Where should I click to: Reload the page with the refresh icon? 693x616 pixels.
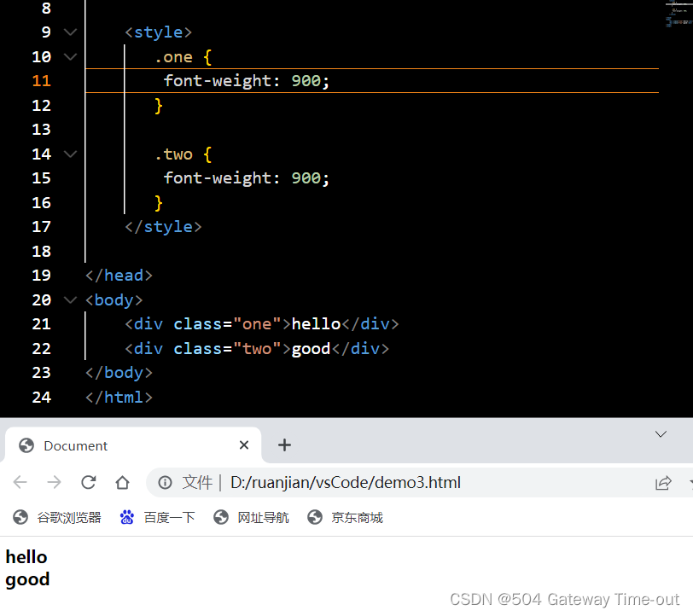click(89, 482)
